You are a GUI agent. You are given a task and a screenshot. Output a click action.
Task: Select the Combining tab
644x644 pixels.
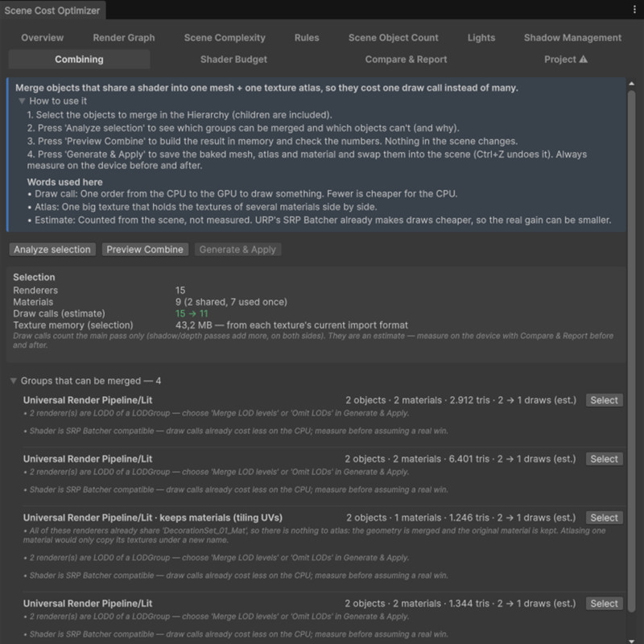(x=79, y=59)
